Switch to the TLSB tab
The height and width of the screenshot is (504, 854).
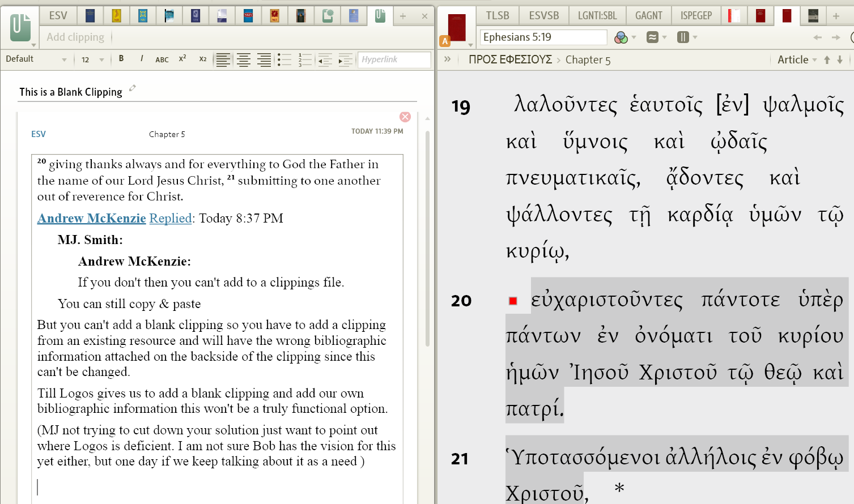(498, 16)
